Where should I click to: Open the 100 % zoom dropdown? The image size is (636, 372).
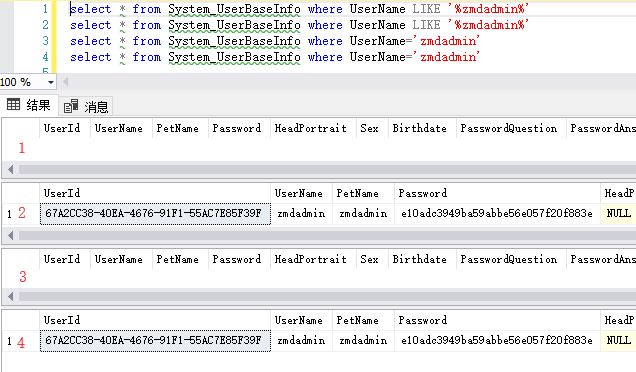51,82
